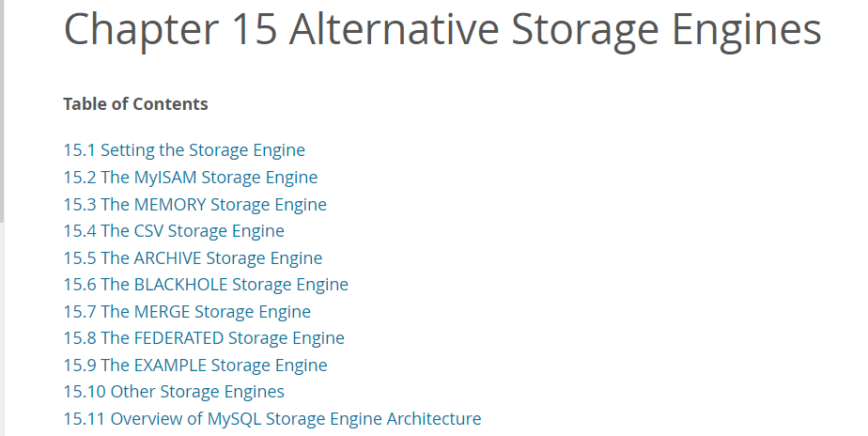Open the BLACKHOLE Storage Engine link
The height and width of the screenshot is (436, 868).
coord(206,285)
